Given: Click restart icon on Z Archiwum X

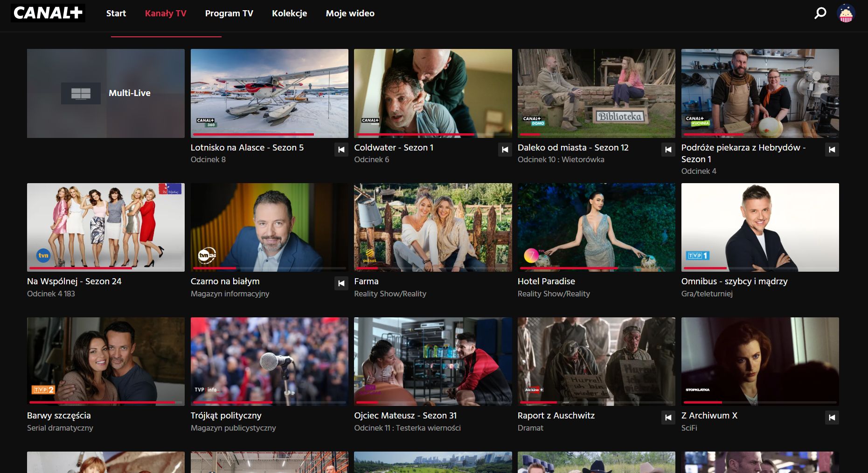Looking at the screenshot, I should point(832,418).
